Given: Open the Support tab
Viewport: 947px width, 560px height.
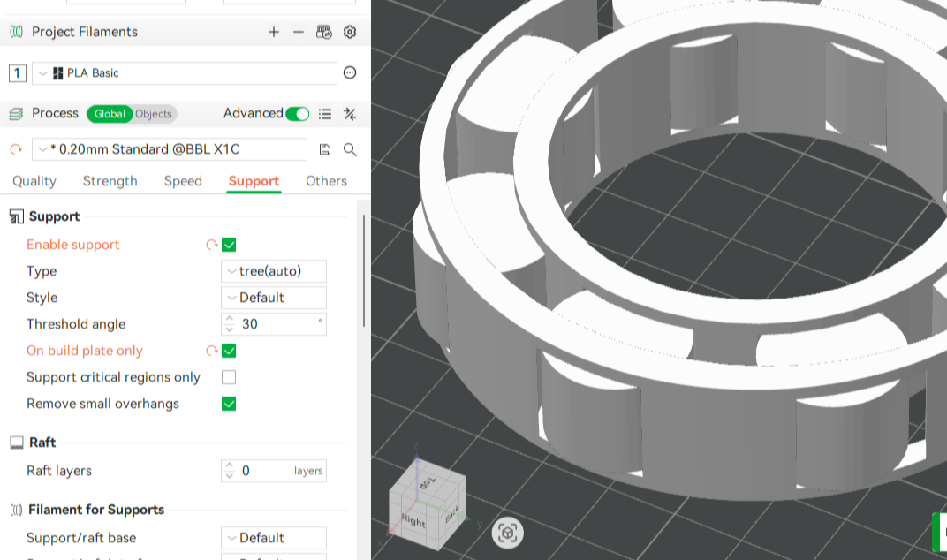Looking at the screenshot, I should pos(254,181).
